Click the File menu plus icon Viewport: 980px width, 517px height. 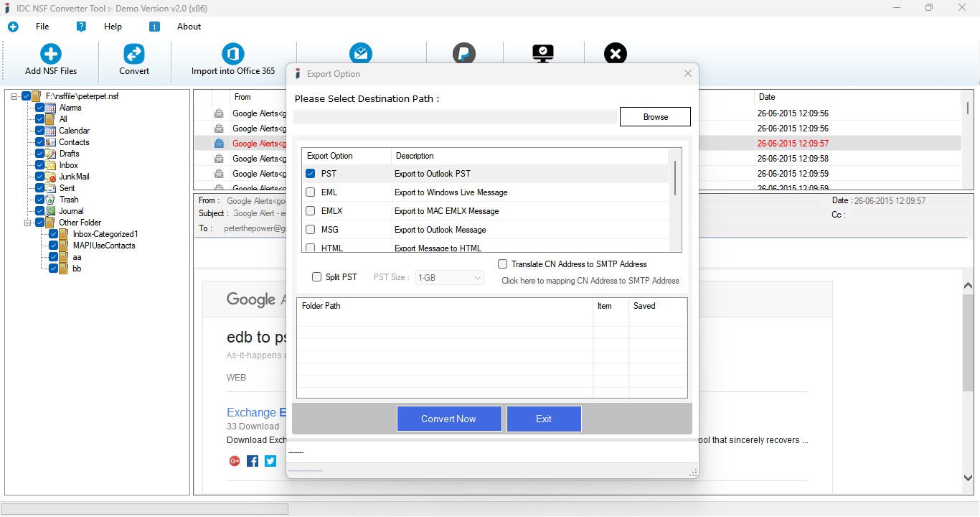pos(13,27)
